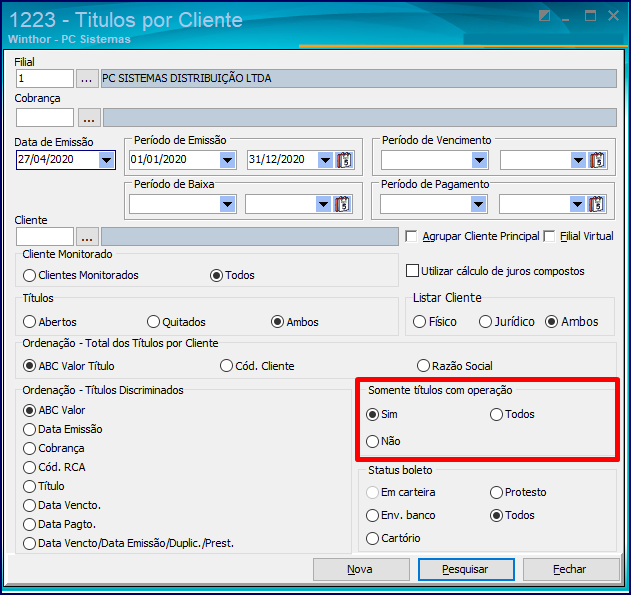Enable the Filial Virtual checkbox

pyautogui.click(x=549, y=236)
